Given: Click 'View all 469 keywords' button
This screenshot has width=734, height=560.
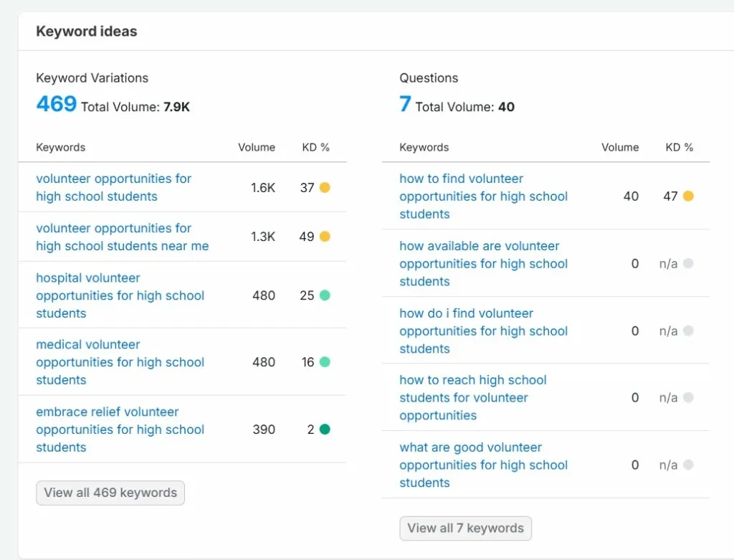Looking at the screenshot, I should [x=110, y=493].
